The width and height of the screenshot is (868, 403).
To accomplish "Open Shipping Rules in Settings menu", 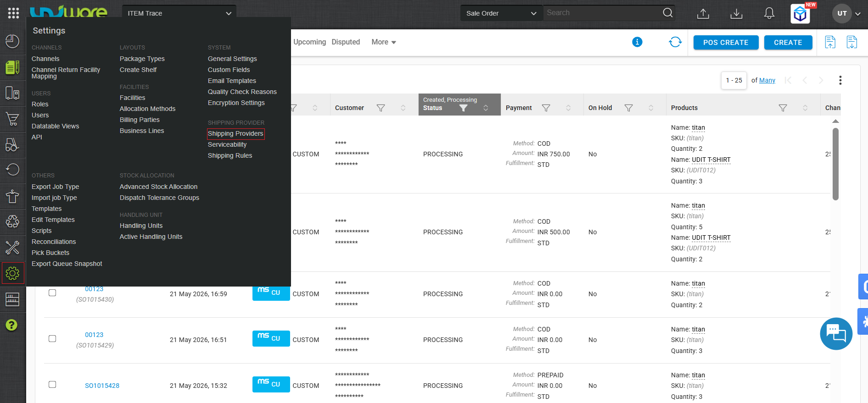I will point(230,155).
